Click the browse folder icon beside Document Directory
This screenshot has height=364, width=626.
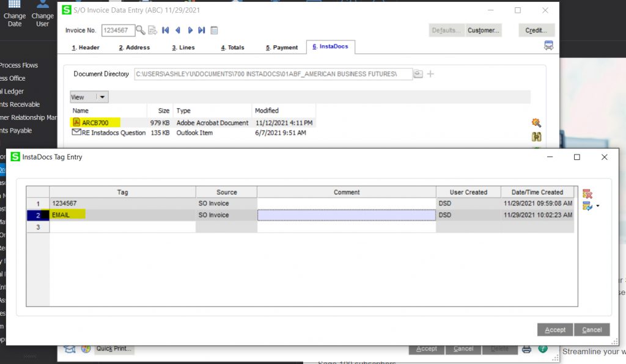(418, 74)
